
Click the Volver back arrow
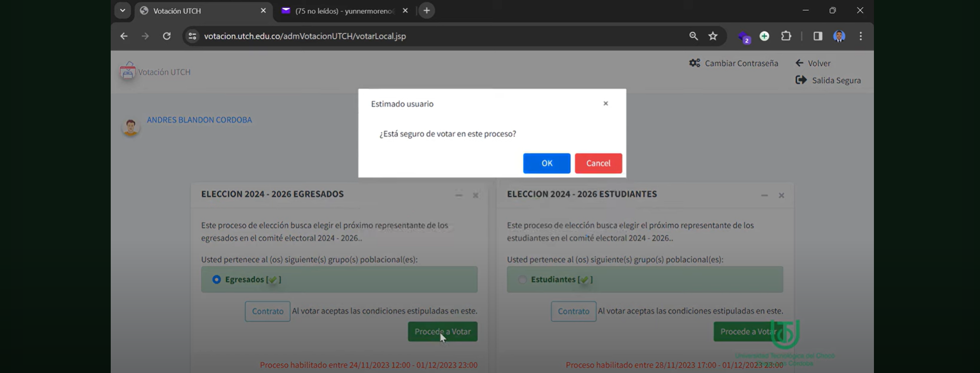point(799,63)
